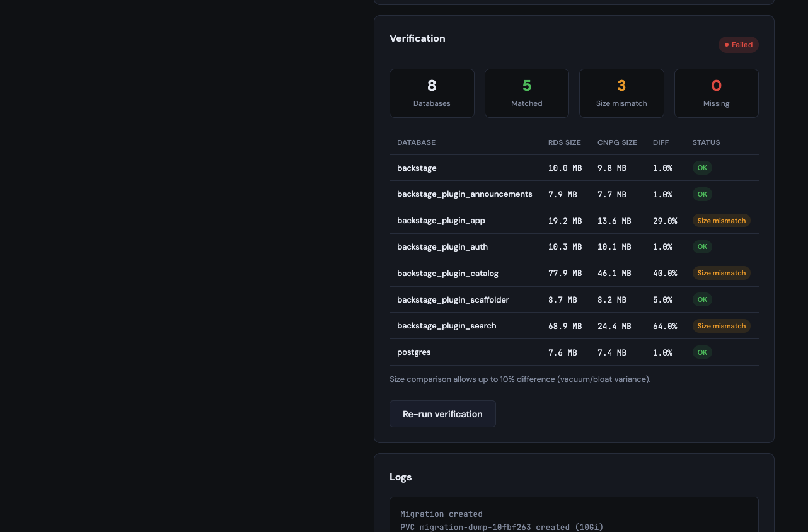Click the CNPG SIZE column header

point(617,142)
